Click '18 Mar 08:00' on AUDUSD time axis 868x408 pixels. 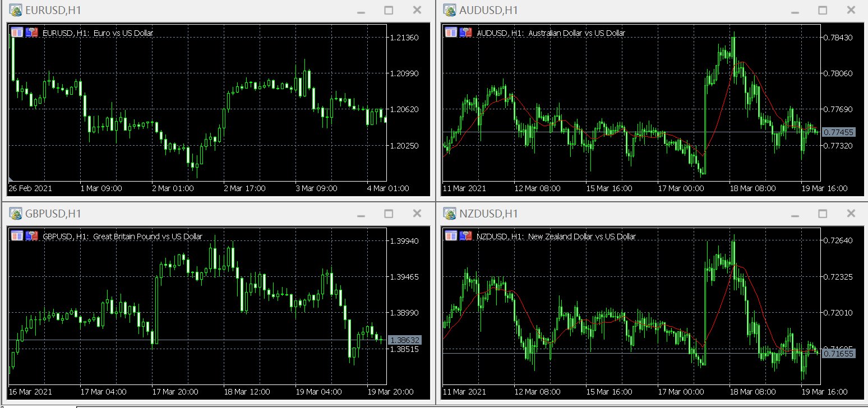[x=752, y=188]
